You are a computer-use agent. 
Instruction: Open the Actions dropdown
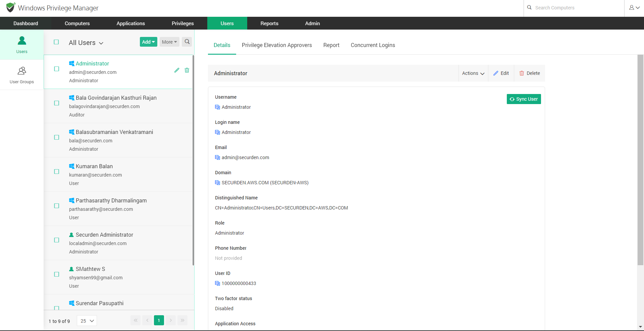[473, 73]
